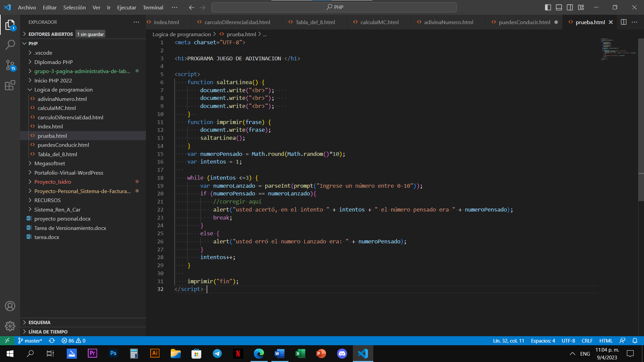Open the Selección menu
The width and height of the screenshot is (644, 362).
click(74, 7)
